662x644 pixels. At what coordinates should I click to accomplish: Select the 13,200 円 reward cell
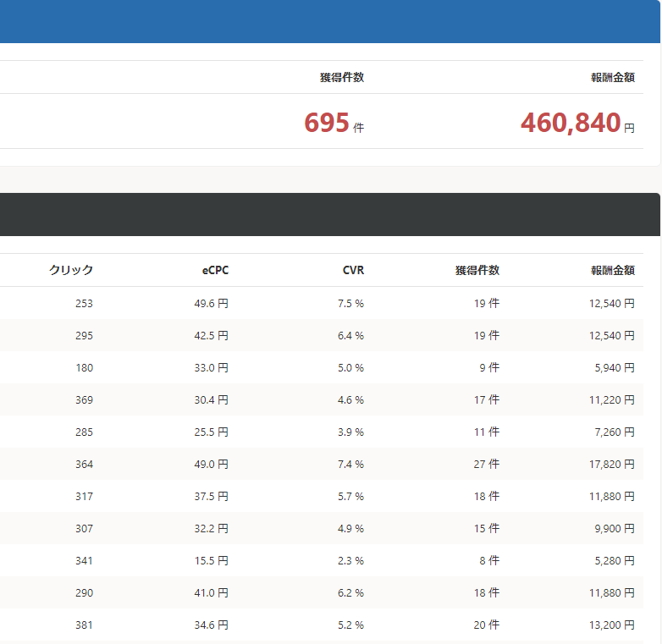pyautogui.click(x=611, y=625)
